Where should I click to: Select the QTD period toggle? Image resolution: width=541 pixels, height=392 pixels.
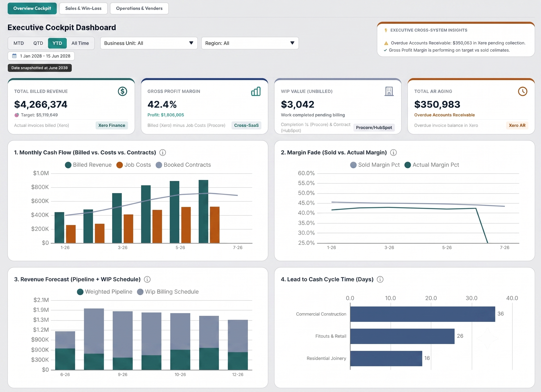point(38,43)
